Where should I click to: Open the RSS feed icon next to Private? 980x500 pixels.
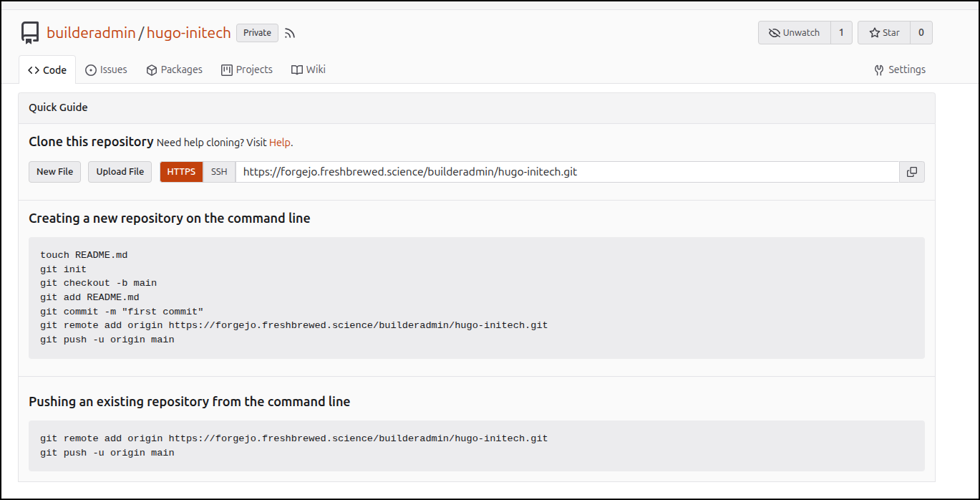[x=290, y=33]
